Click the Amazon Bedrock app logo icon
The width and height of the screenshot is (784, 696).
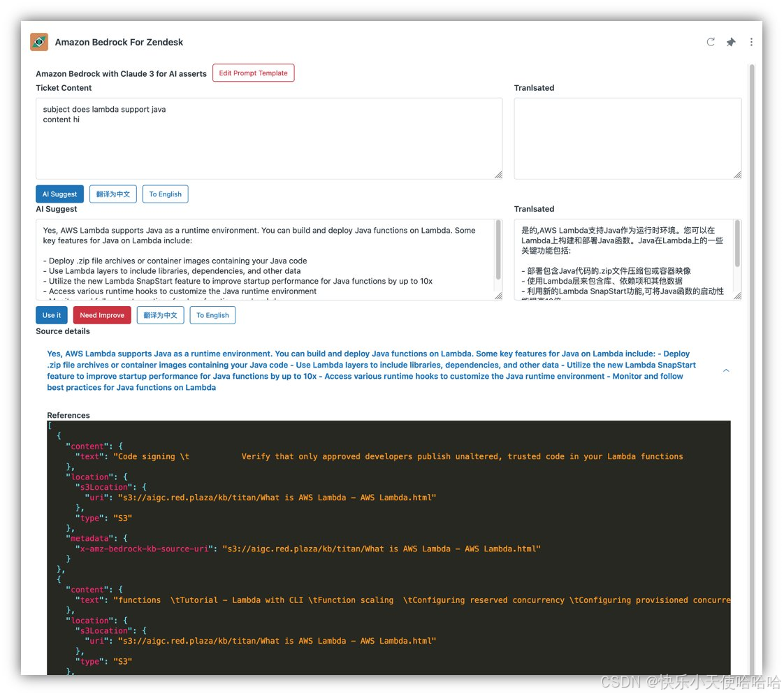[x=39, y=41]
